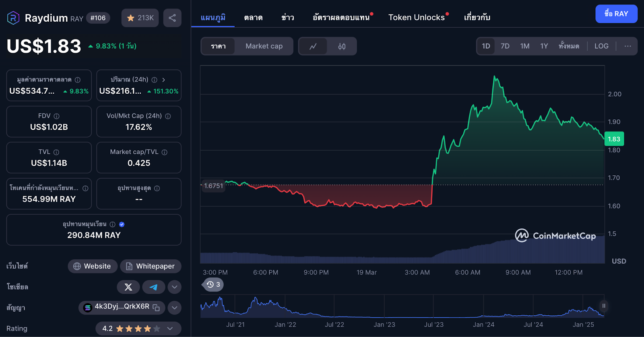This screenshot has height=337, width=644.
Task: Toggle the chart to Market cap
Action: point(264,46)
